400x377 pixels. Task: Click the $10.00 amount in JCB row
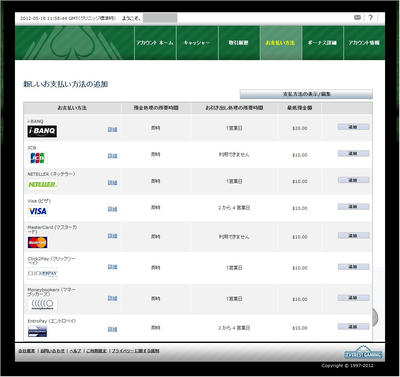(300, 155)
